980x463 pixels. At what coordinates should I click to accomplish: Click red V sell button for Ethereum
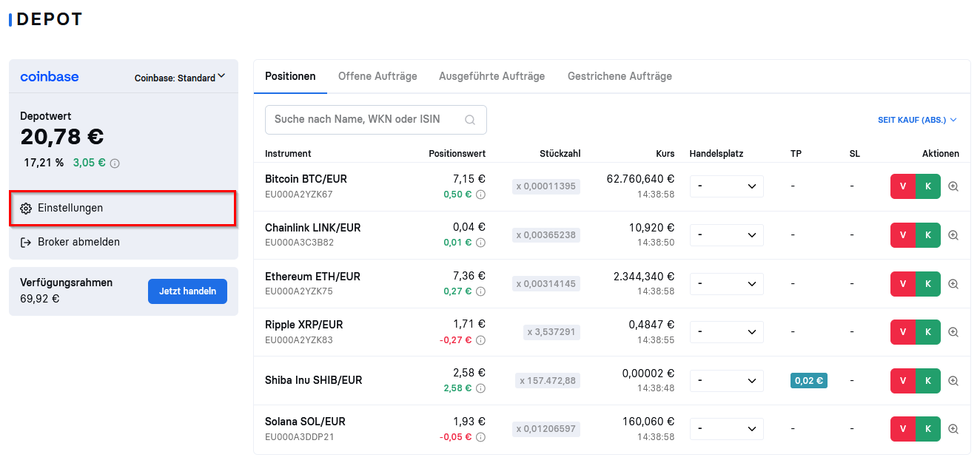click(x=903, y=283)
